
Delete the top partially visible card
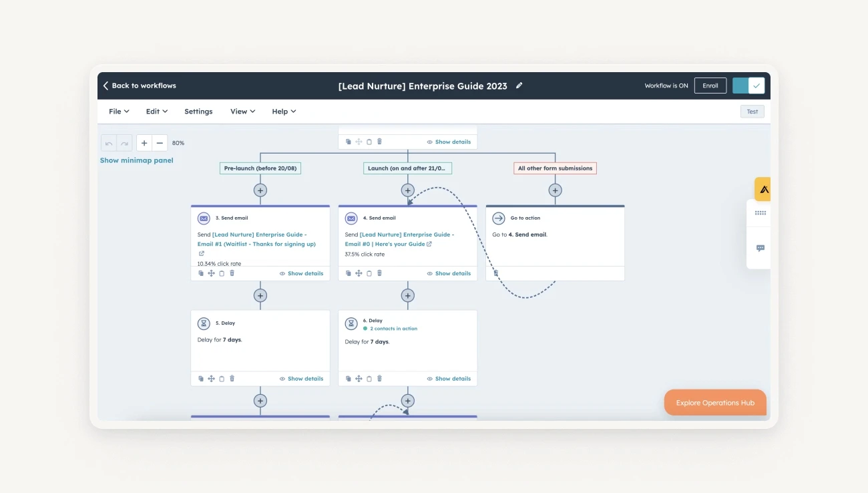[x=380, y=142]
